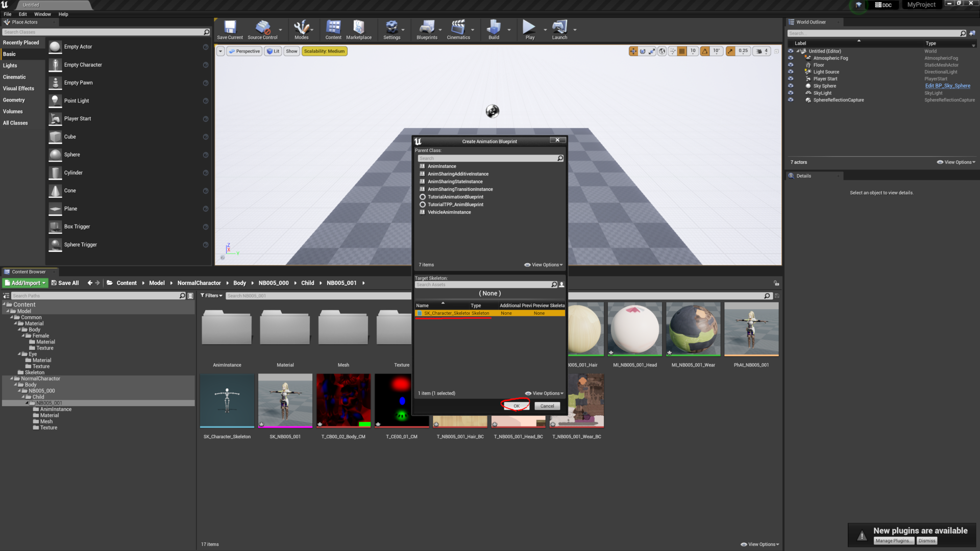
Task: Open the Content toolbar icon
Action: click(333, 30)
